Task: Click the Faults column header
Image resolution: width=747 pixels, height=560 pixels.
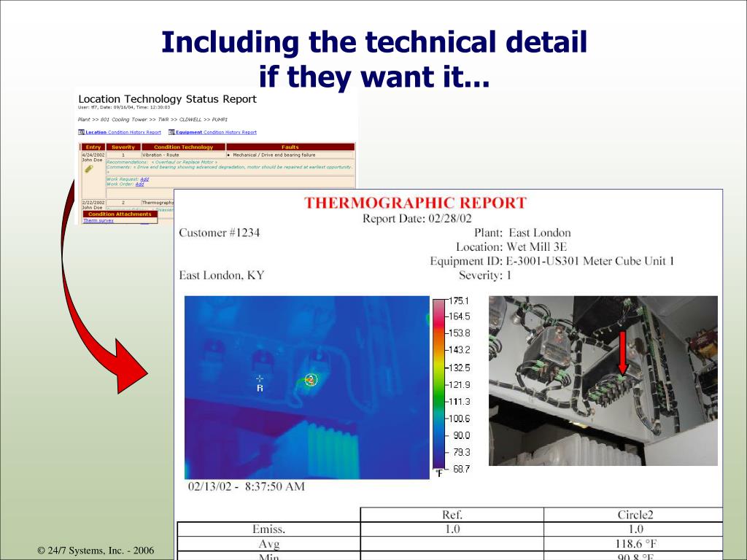Action: (x=290, y=147)
